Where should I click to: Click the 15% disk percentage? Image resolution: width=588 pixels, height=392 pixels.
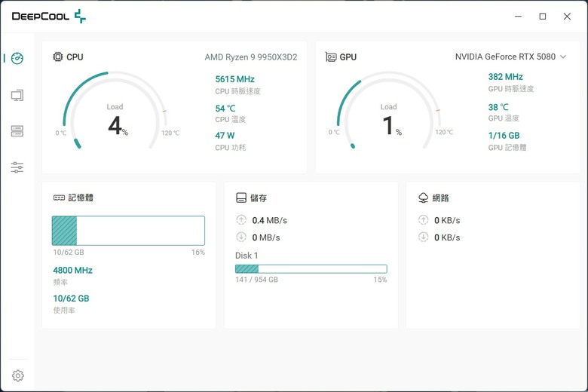tap(380, 280)
